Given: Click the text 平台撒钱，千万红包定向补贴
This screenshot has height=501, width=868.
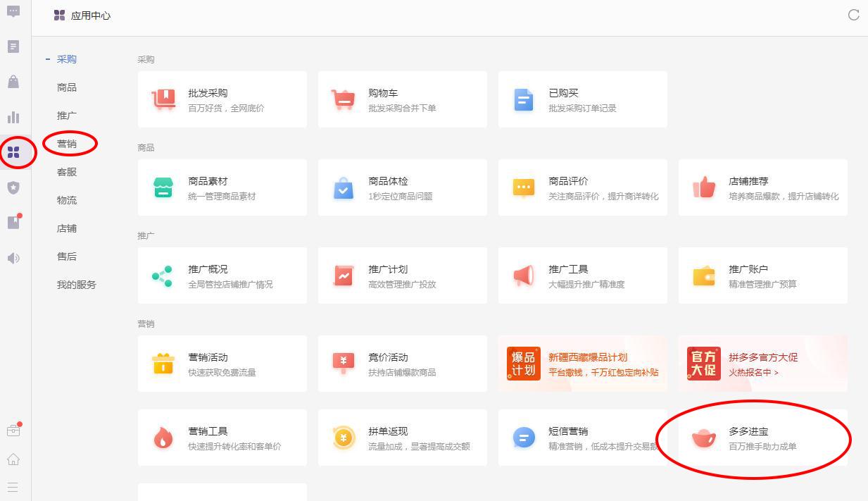Looking at the screenshot, I should tap(603, 372).
